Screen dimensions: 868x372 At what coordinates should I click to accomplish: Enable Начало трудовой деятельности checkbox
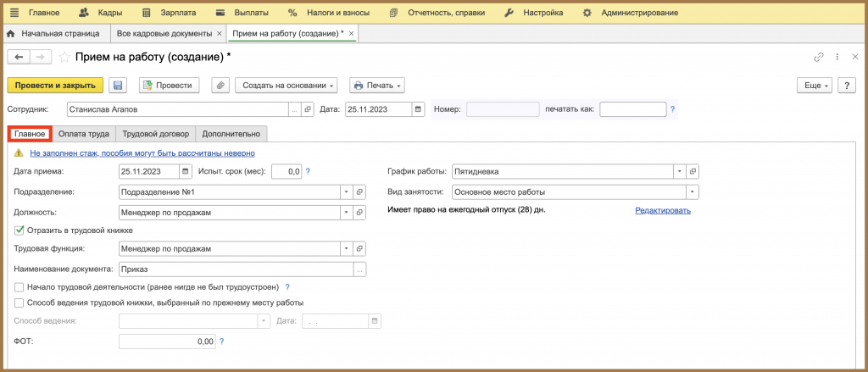pos(19,287)
